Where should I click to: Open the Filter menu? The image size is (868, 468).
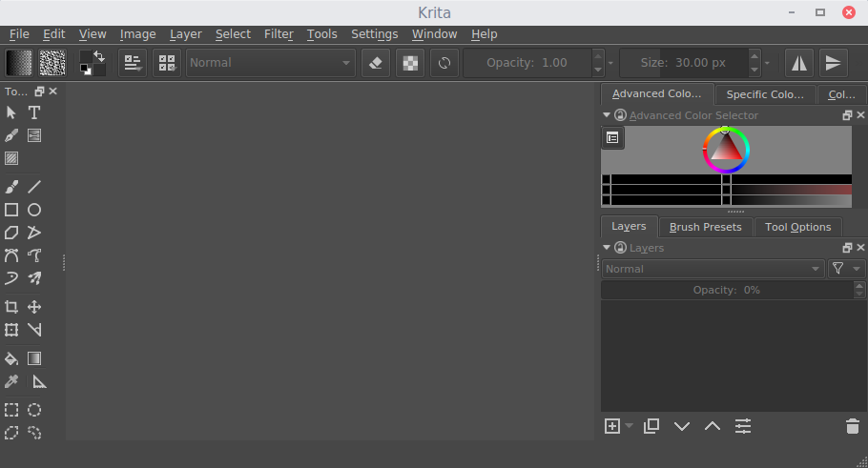279,34
